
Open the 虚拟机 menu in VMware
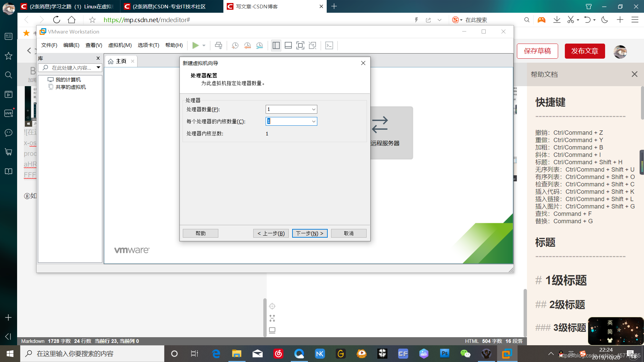tap(120, 45)
